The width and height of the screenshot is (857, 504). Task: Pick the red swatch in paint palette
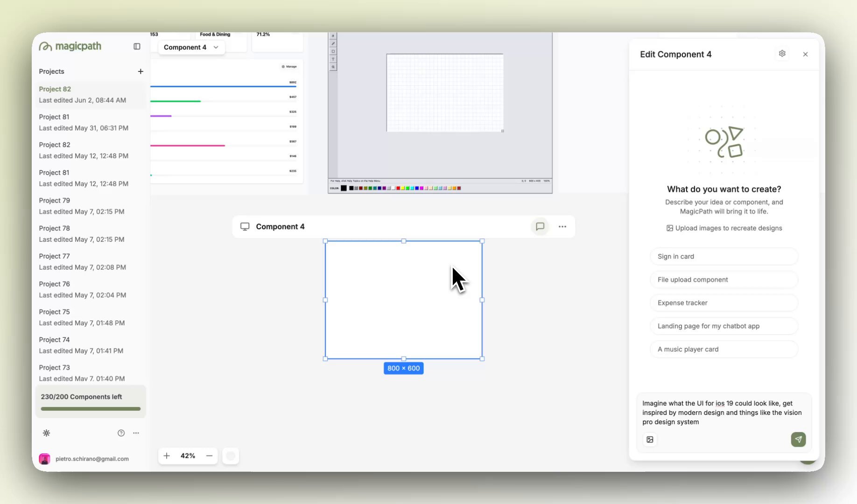click(x=398, y=188)
